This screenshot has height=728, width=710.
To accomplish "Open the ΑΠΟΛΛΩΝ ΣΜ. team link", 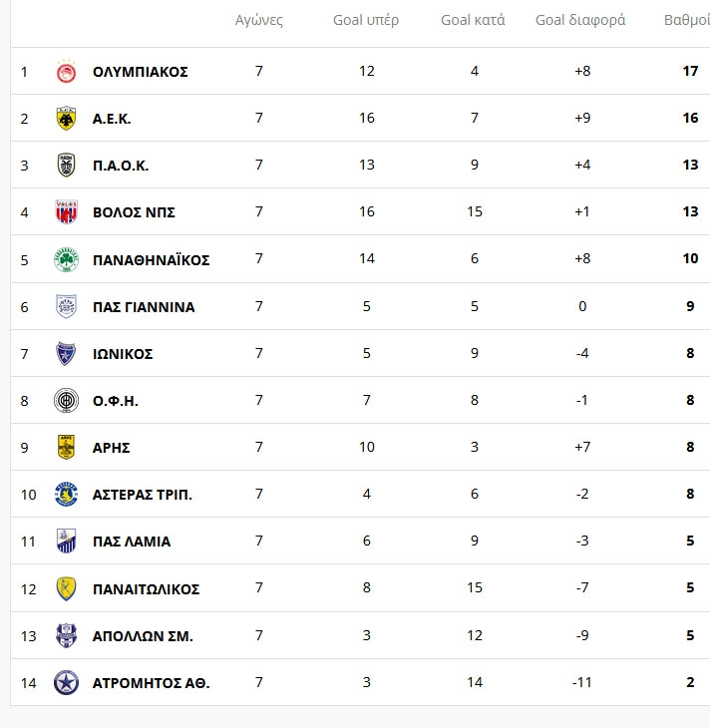I will (143, 636).
